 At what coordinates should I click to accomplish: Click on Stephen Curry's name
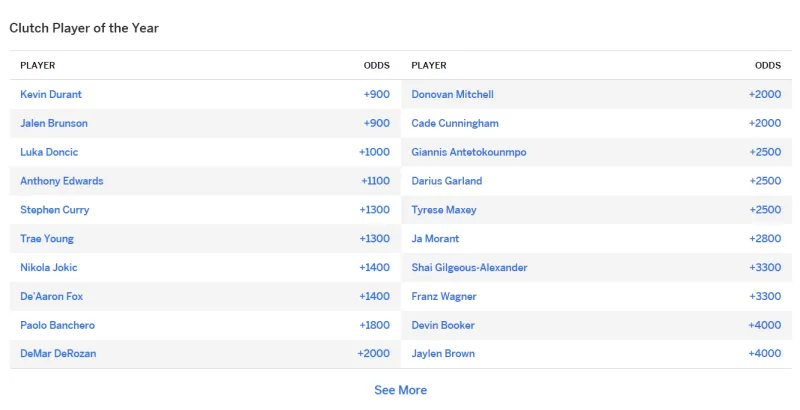coord(55,210)
